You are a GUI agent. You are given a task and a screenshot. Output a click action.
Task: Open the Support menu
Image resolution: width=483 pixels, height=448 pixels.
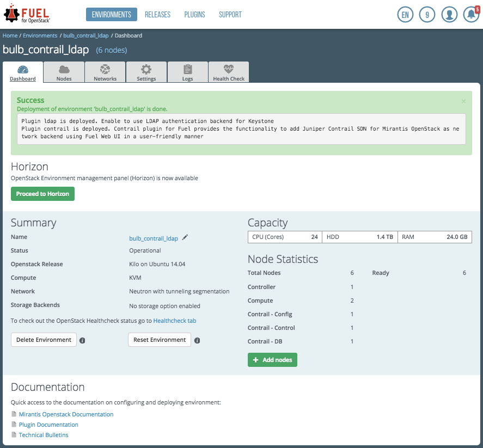click(x=230, y=15)
